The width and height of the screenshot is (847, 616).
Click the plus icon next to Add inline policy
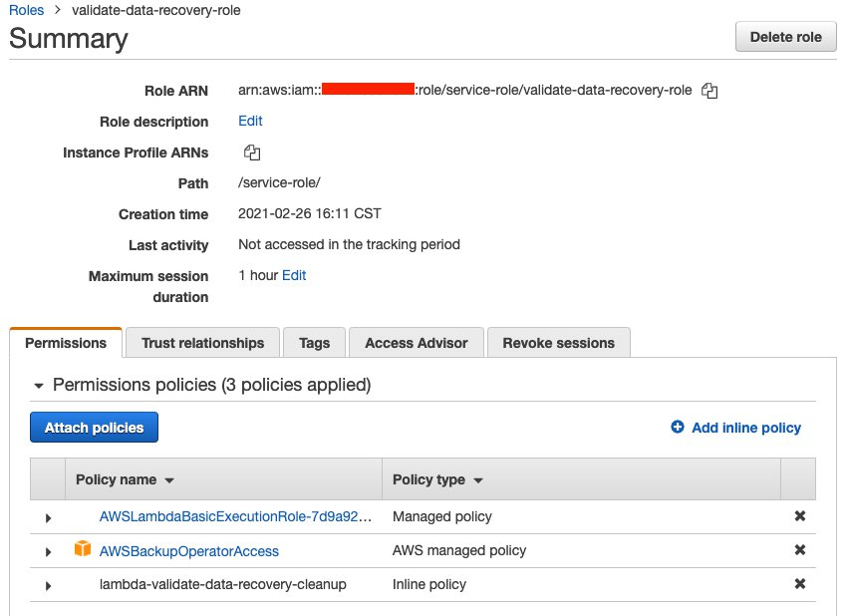click(x=677, y=427)
